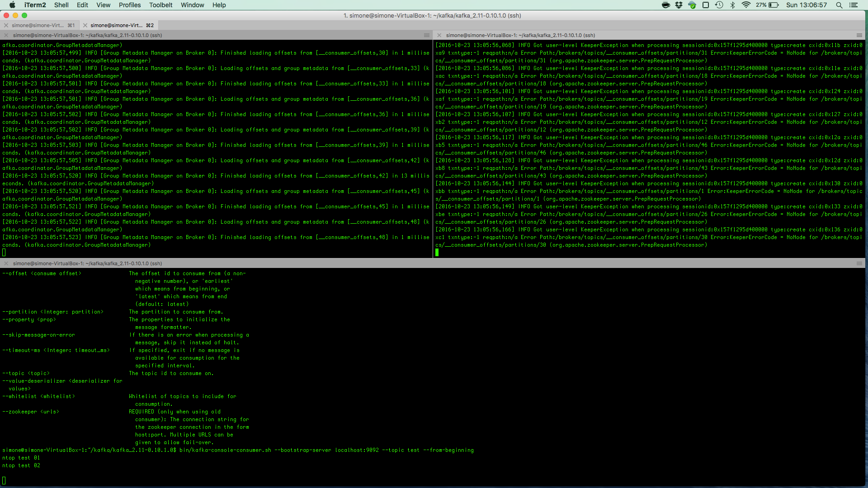Open the Profiles menu
Image resolution: width=868 pixels, height=488 pixels.
coord(130,5)
